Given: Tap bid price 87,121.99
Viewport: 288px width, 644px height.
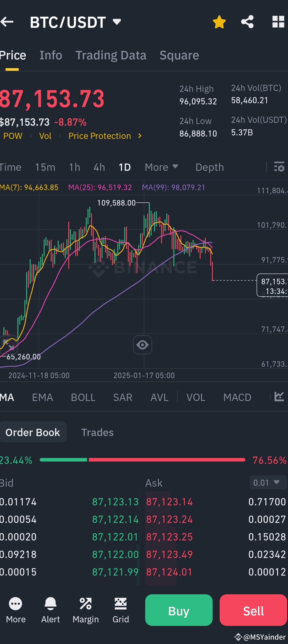Looking at the screenshot, I should (x=115, y=572).
